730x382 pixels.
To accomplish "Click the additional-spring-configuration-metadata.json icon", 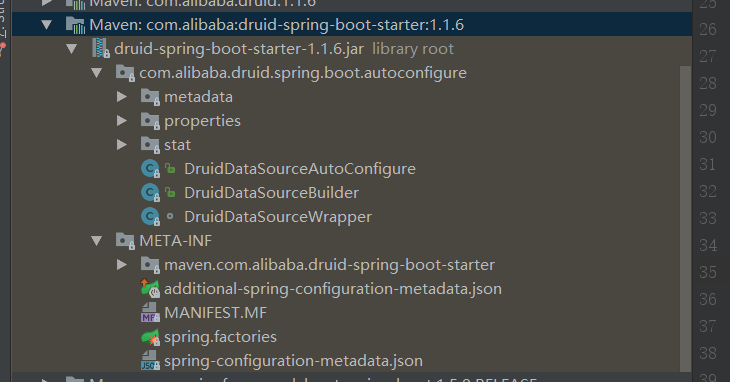I will tap(150, 288).
